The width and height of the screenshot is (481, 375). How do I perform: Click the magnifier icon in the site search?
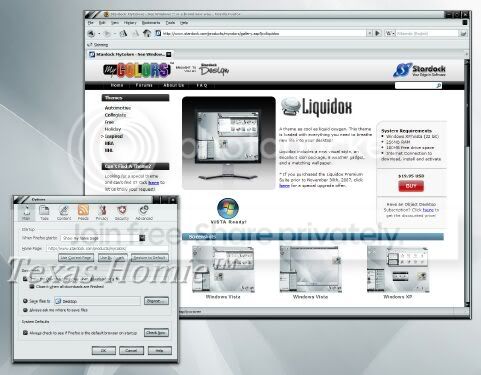[x=439, y=86]
